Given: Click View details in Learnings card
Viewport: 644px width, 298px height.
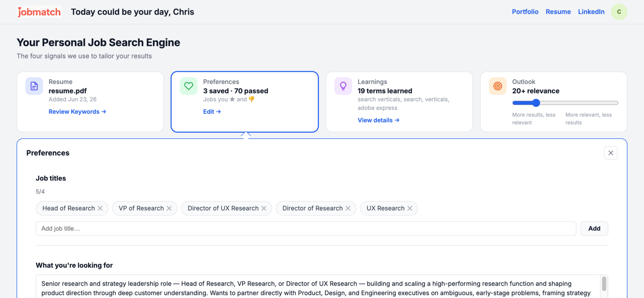Looking at the screenshot, I should pos(378,120).
